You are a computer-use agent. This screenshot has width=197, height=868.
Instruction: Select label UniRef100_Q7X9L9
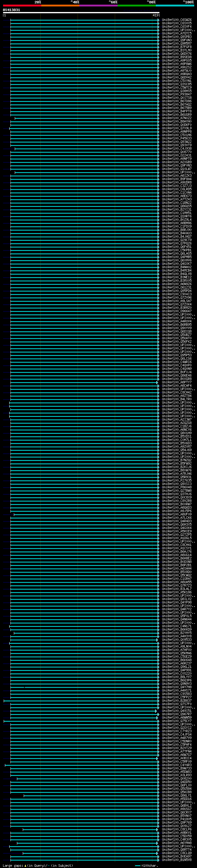tap(176, 128)
